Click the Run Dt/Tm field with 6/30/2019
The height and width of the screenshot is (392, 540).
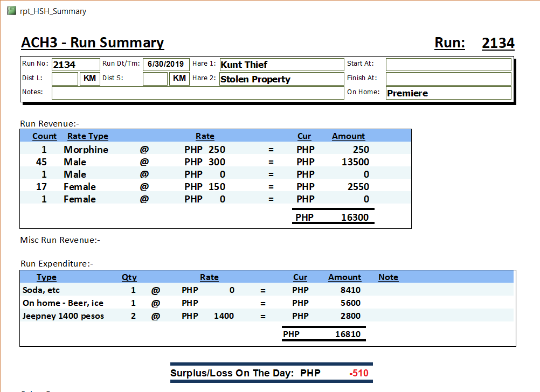(165, 64)
